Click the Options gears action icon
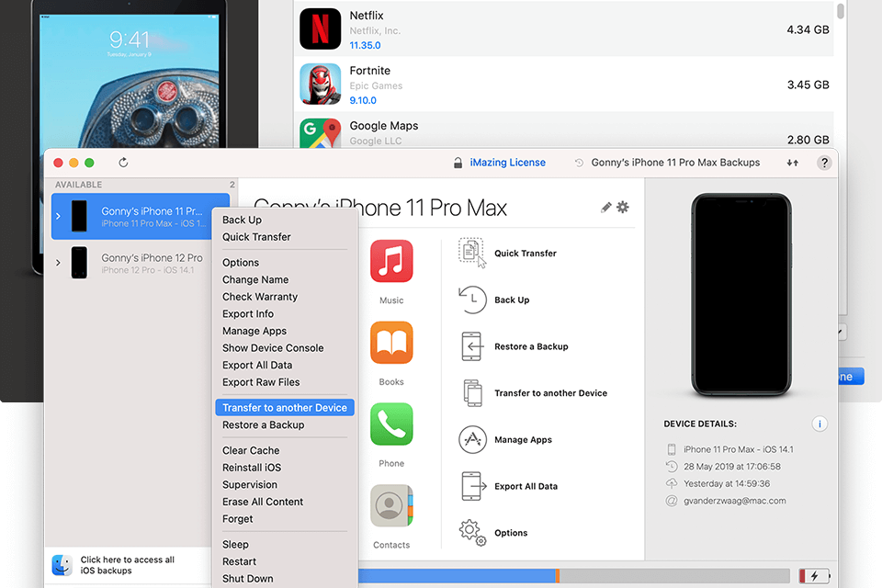The image size is (882, 588). pos(472,532)
